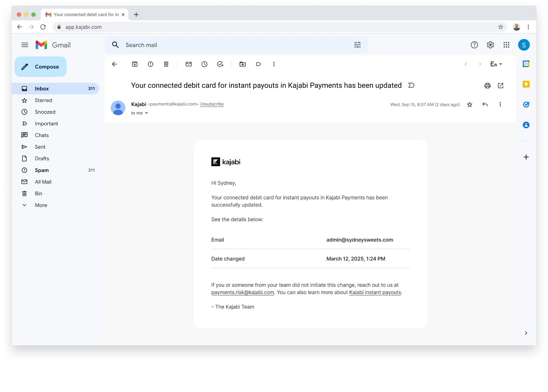Open the Inbox folder
Viewport: 548px width, 392px height.
[x=55, y=89]
